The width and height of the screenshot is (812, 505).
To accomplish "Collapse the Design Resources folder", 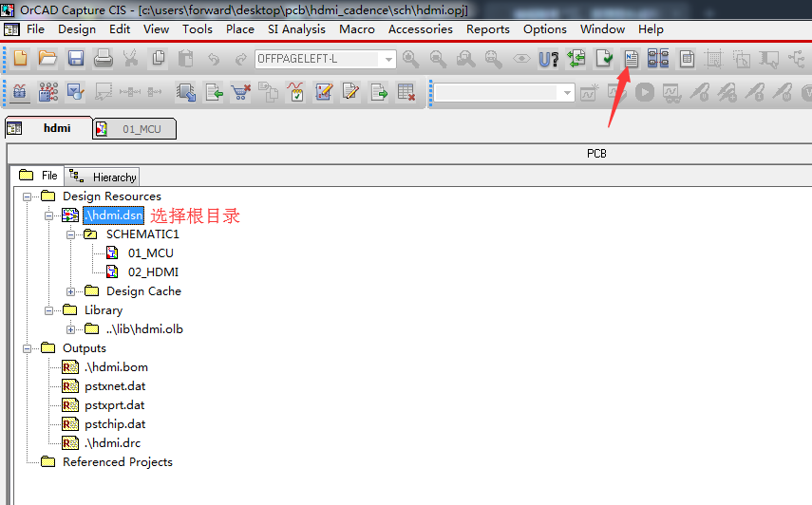I will 27,196.
